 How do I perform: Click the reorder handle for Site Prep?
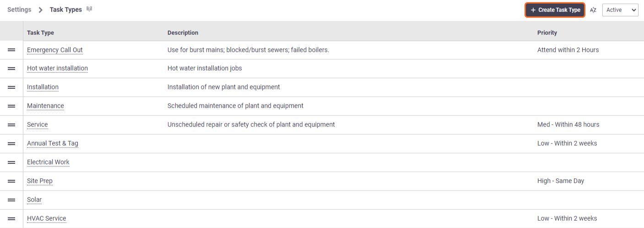click(11, 181)
